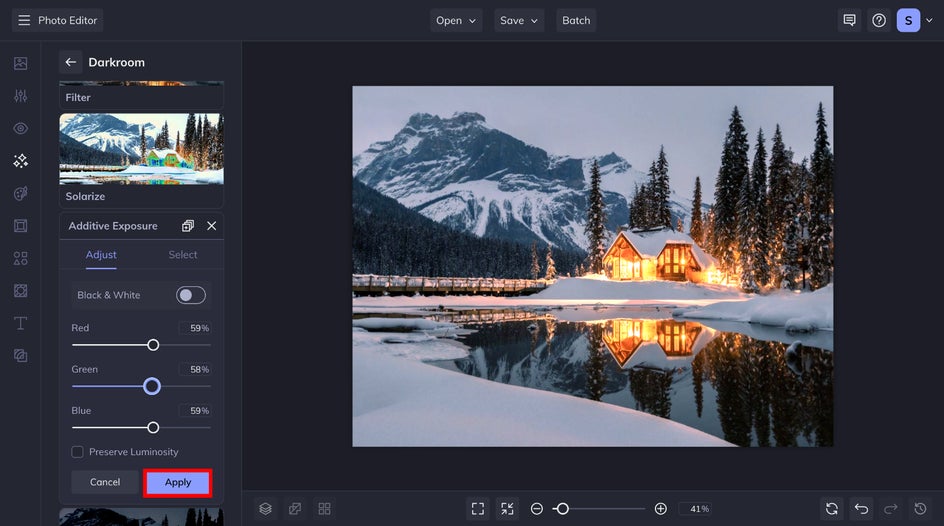
Task: Click the zoom in plus icon
Action: [x=660, y=509]
